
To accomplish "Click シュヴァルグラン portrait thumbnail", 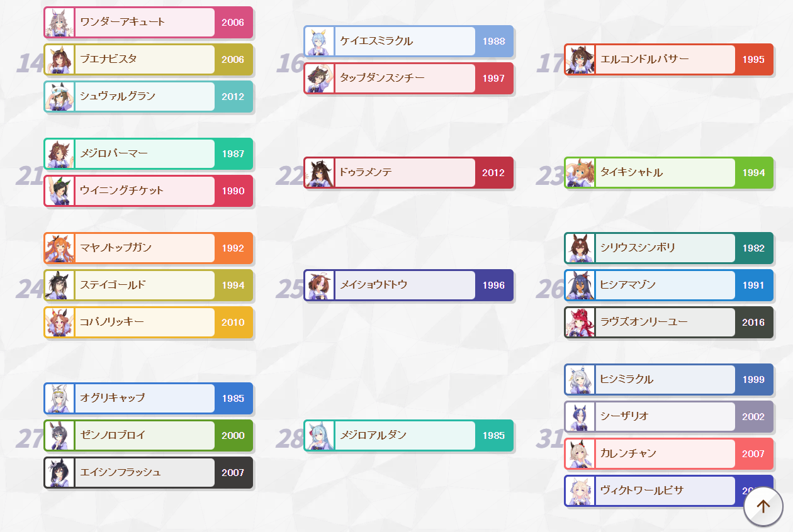I will click(x=60, y=97).
